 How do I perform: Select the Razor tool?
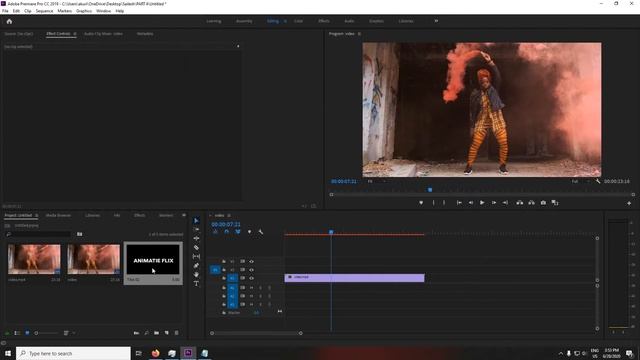(196, 247)
